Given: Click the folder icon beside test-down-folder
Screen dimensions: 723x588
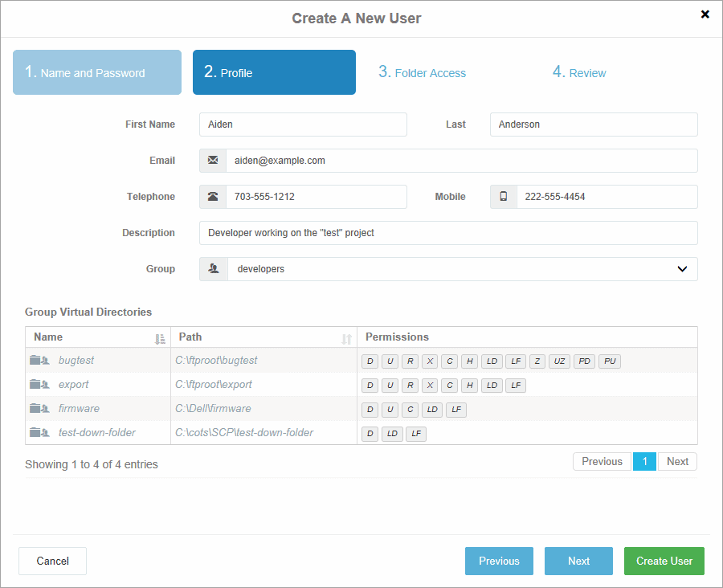Looking at the screenshot, I should pyautogui.click(x=39, y=433).
